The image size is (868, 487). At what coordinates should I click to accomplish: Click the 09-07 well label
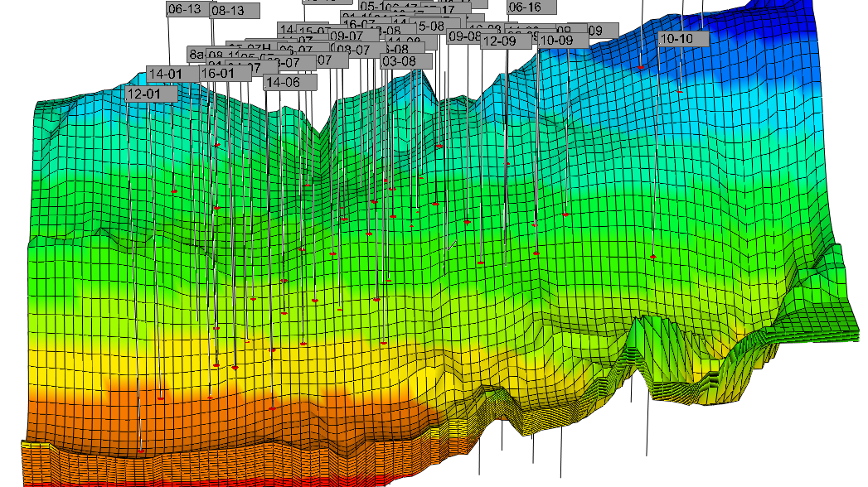click(353, 36)
